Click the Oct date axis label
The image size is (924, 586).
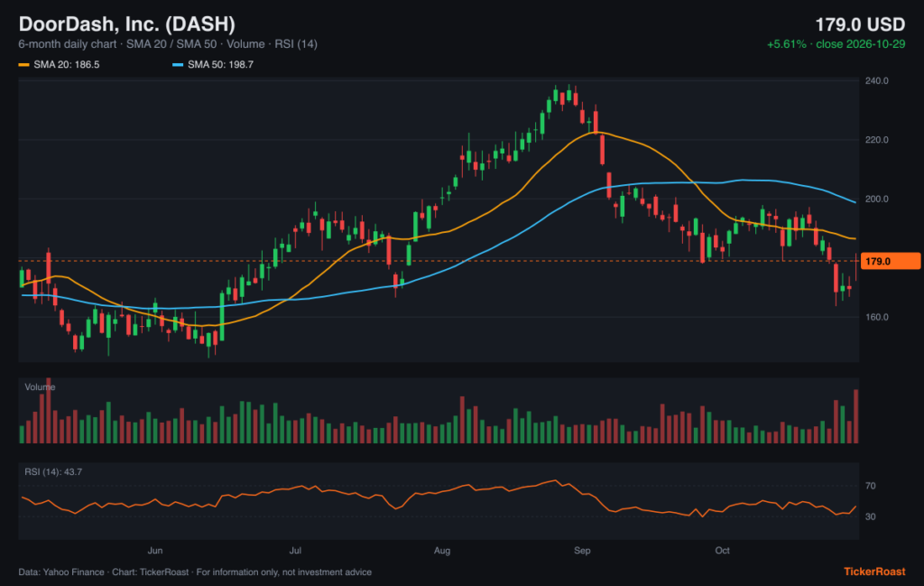[x=723, y=551]
